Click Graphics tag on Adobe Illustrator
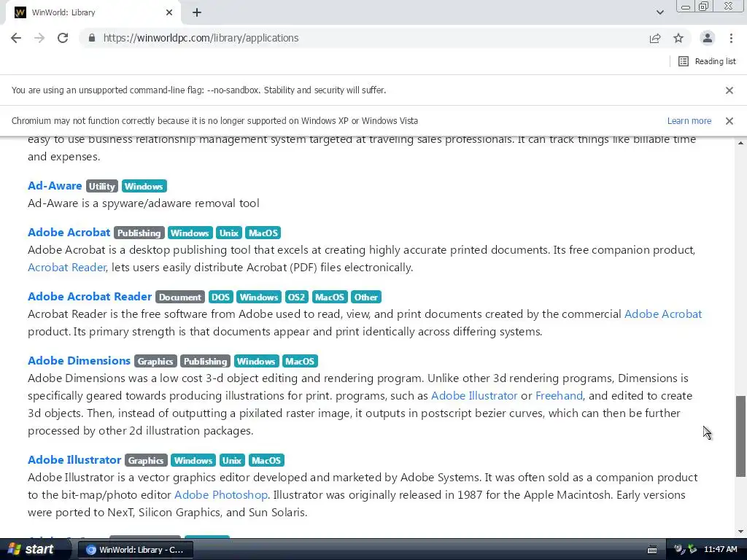The width and height of the screenshot is (747, 560). (146, 461)
